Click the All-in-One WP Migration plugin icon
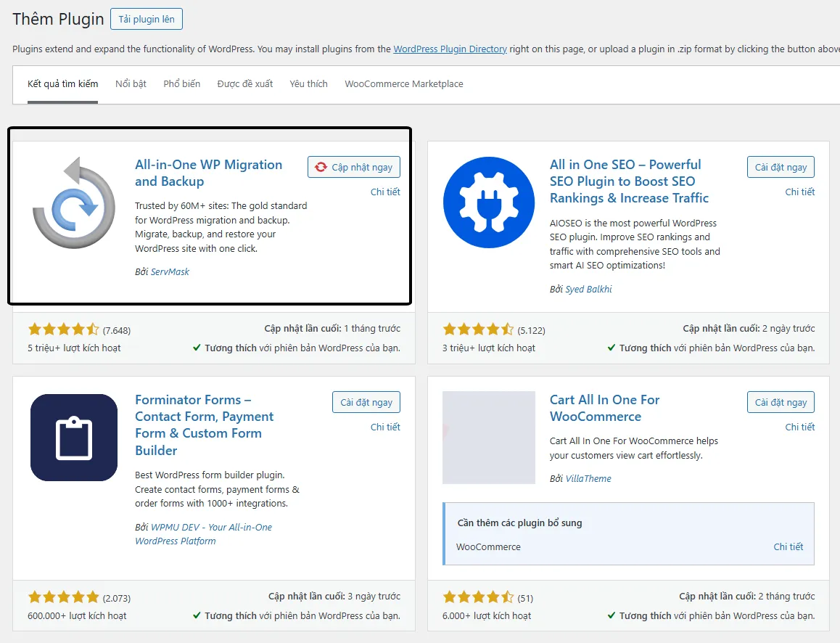This screenshot has width=840, height=643. (x=74, y=202)
